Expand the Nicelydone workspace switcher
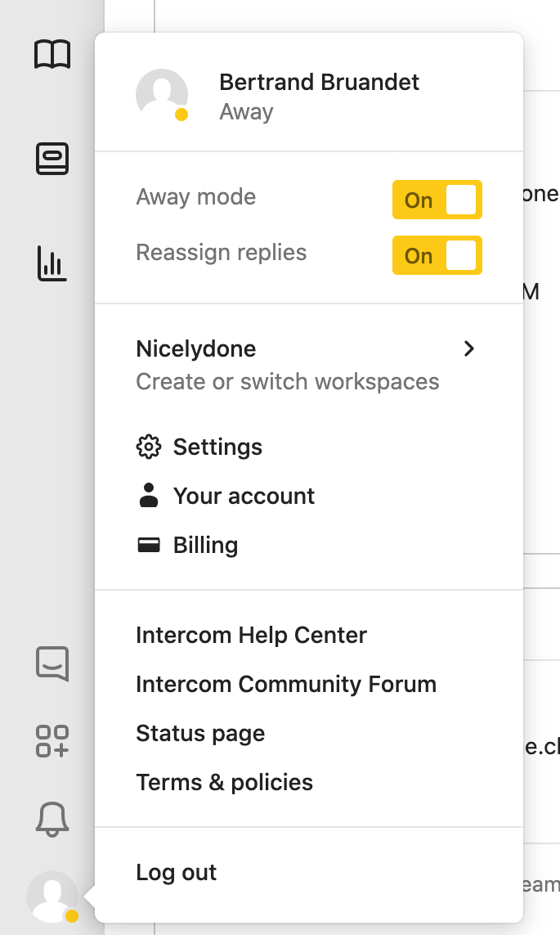Image resolution: width=560 pixels, height=935 pixels. 196,348
